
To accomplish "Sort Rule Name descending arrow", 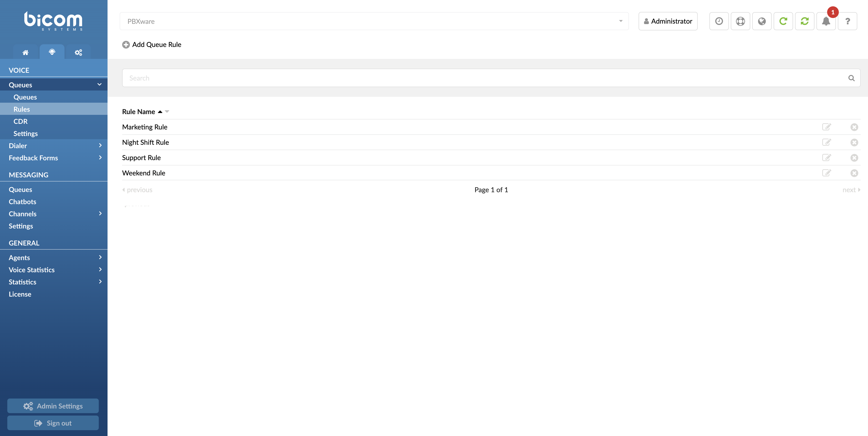I will point(167,111).
